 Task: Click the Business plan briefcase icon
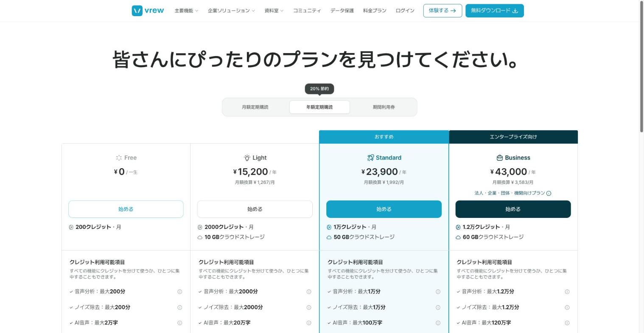click(500, 158)
